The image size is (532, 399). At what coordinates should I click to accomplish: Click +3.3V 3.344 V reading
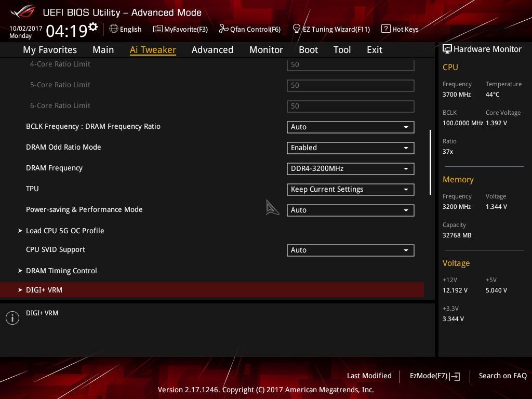453,319
